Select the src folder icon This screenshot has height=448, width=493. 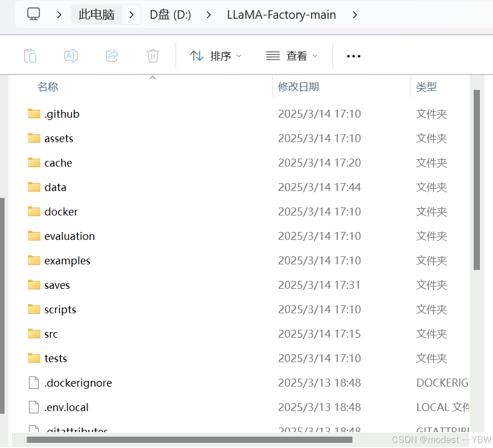click(x=34, y=334)
